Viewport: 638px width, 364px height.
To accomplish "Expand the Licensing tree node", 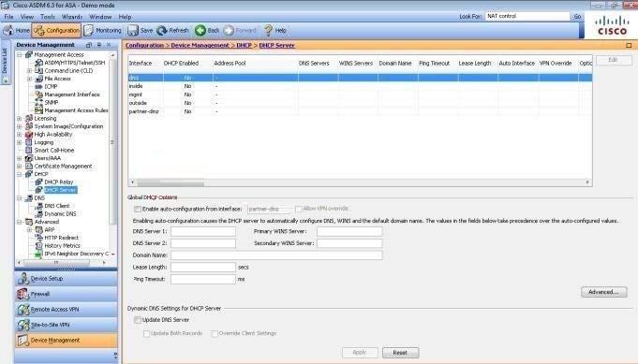I will [19, 118].
